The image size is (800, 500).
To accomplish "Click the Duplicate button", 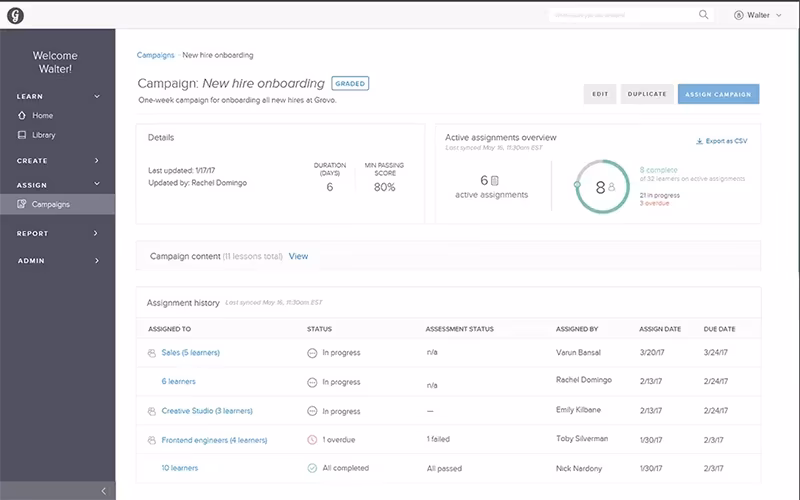I will (x=646, y=94).
